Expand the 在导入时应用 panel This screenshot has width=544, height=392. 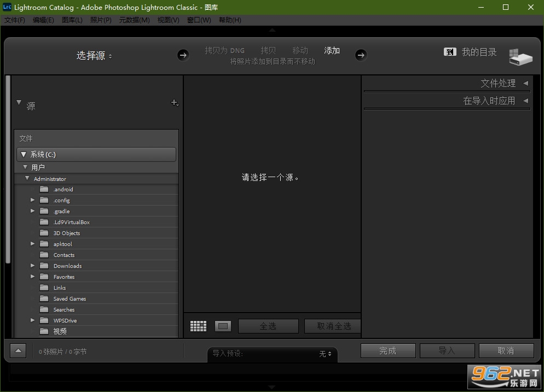click(x=525, y=101)
